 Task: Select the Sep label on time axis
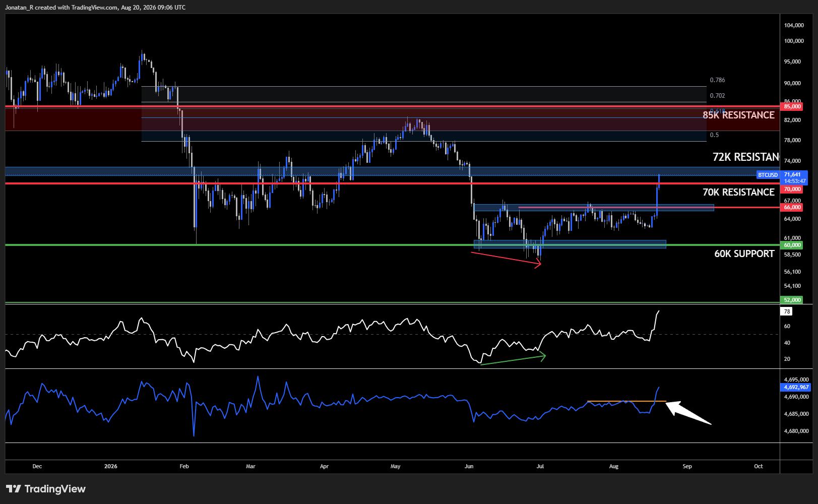point(687,466)
